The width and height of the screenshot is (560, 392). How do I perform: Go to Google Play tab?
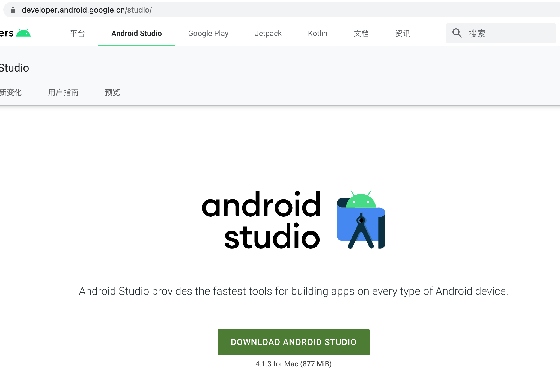(208, 33)
